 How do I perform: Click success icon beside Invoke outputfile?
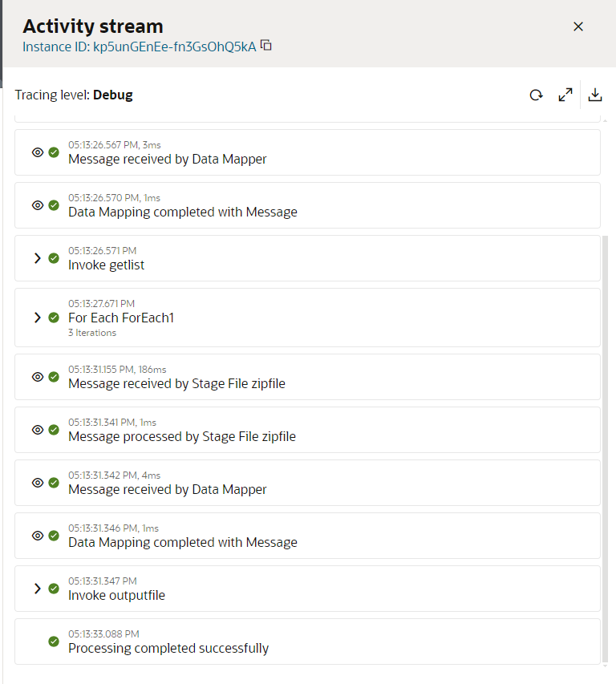point(54,589)
